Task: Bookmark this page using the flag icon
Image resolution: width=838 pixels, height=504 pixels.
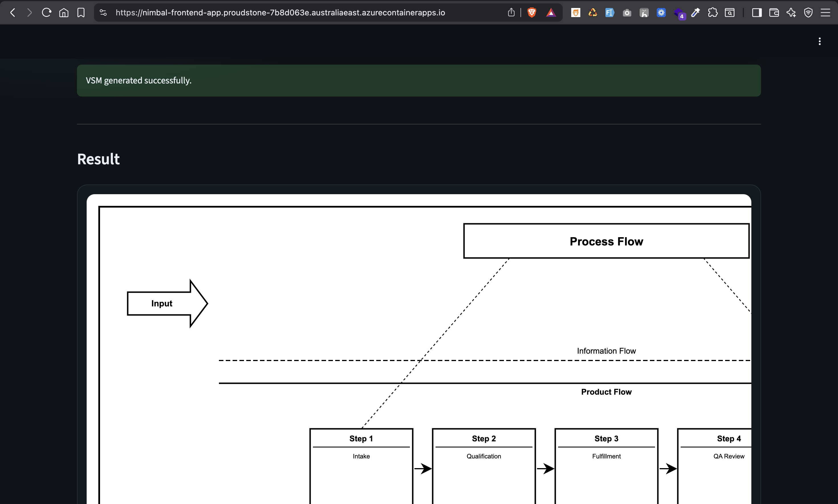Action: pos(81,12)
